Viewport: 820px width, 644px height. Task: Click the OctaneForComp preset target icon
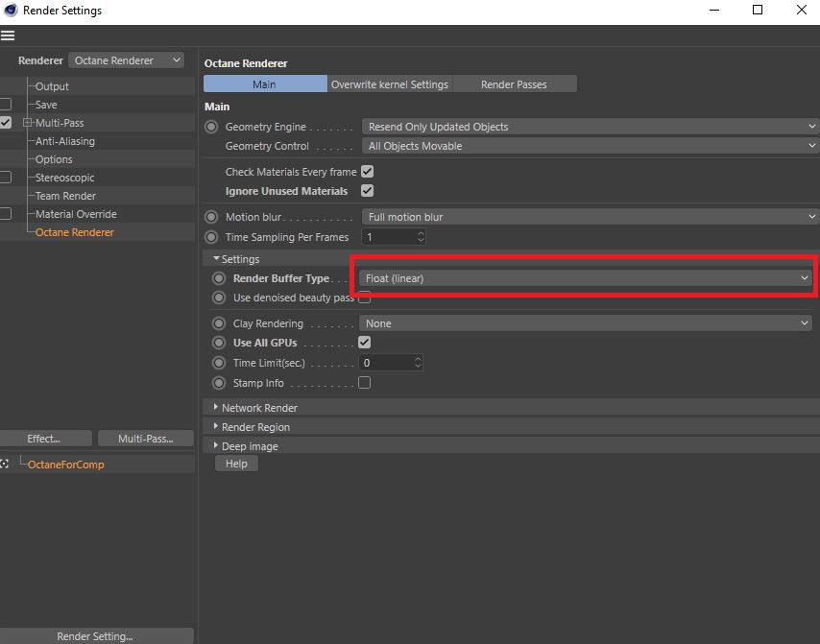[4, 465]
